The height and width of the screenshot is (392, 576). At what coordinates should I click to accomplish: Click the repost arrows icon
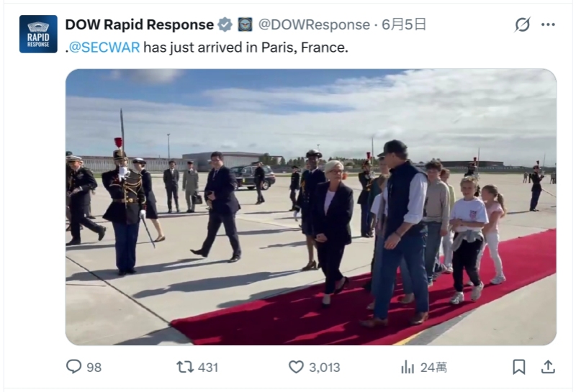pos(185,367)
